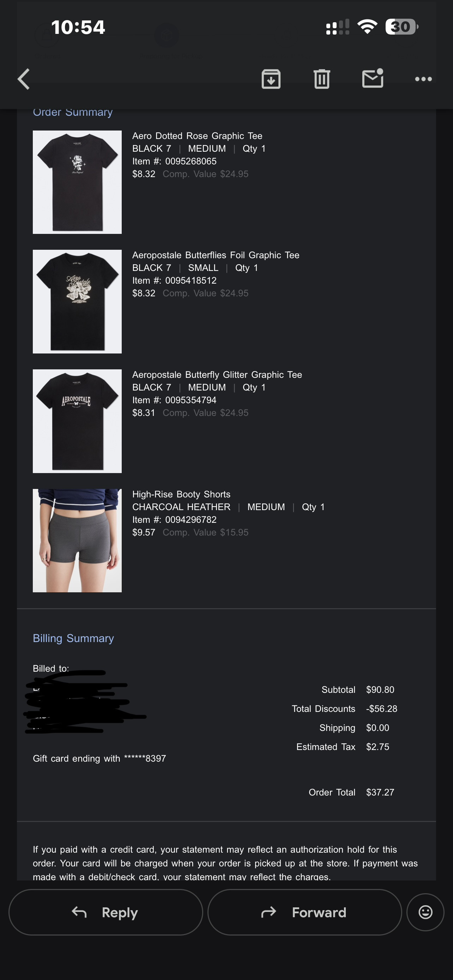Tap the Order Summary heading

(x=73, y=112)
